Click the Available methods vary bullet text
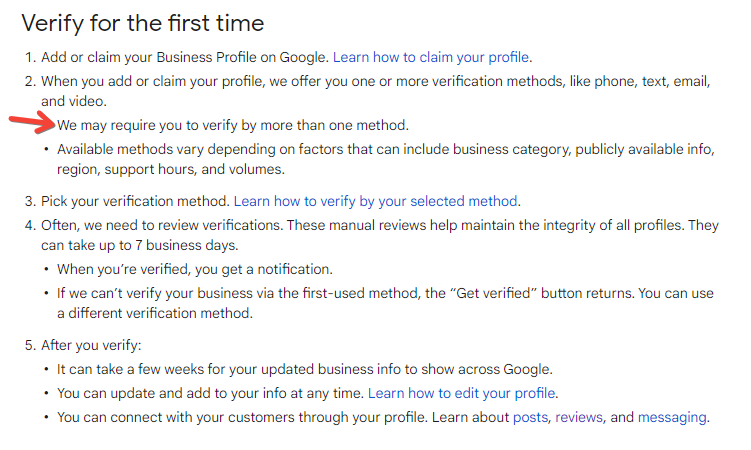The image size is (751, 450). [x=386, y=159]
